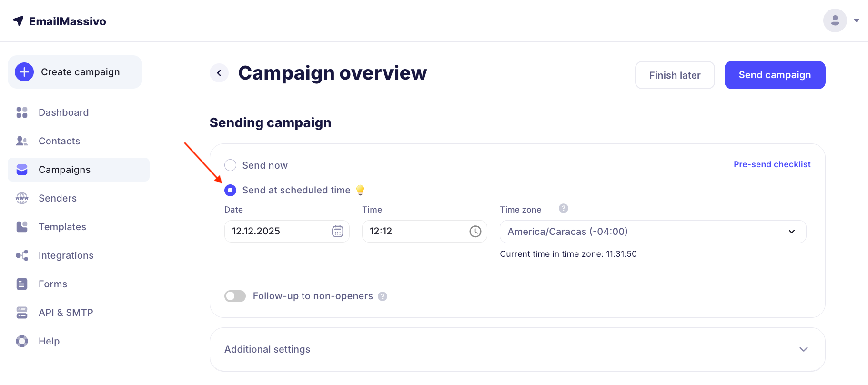Open the America/Caracas time zone dropdown
868x385 pixels.
(653, 232)
